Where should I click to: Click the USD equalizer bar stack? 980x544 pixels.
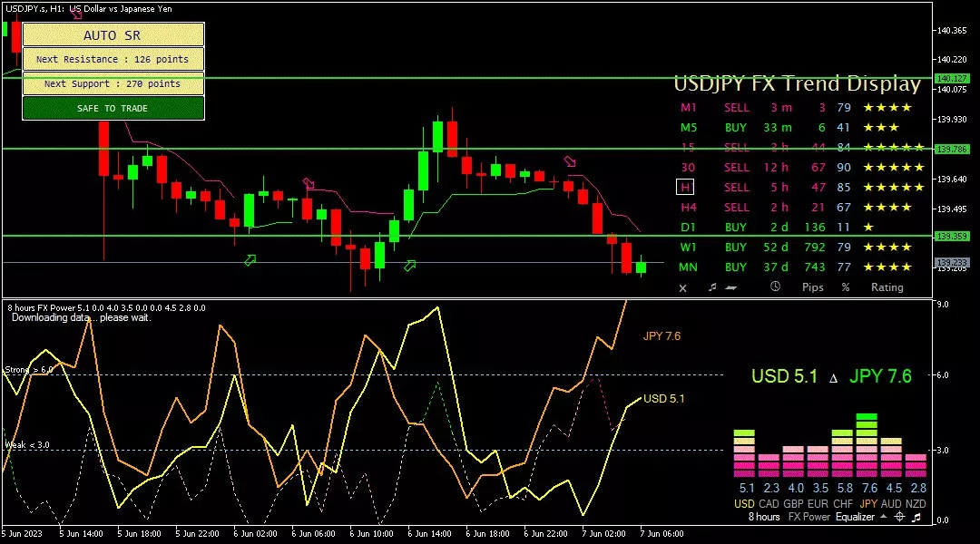(x=744, y=453)
